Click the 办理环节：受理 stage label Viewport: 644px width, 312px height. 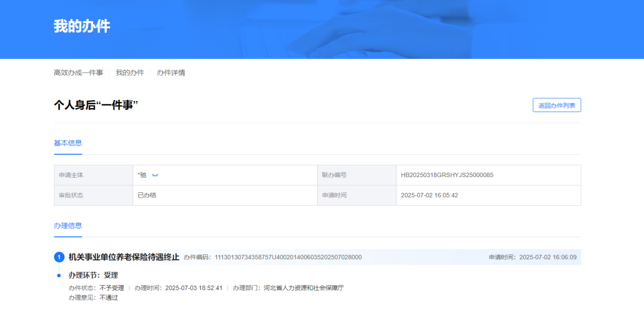click(93, 275)
